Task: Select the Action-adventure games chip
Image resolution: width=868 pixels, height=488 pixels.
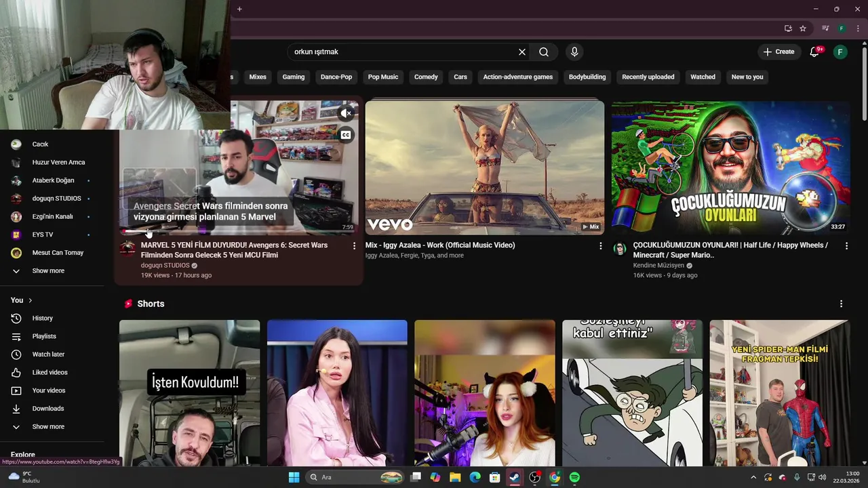Action: tap(518, 77)
